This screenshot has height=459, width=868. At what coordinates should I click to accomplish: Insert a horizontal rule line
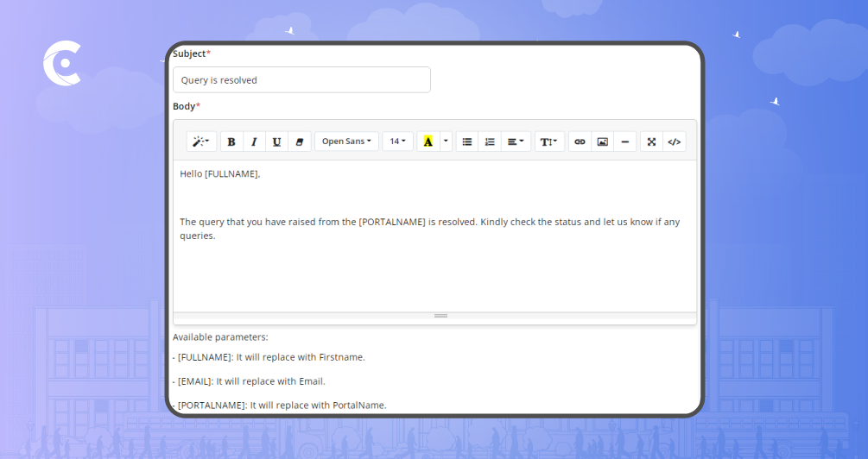click(x=624, y=141)
